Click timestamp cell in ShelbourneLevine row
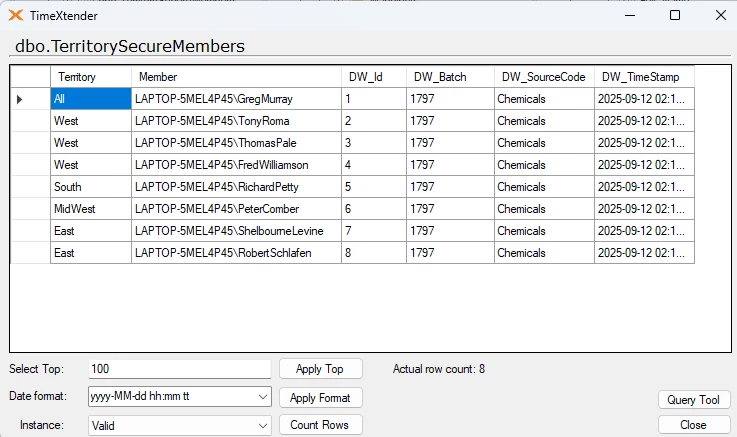 (x=644, y=231)
